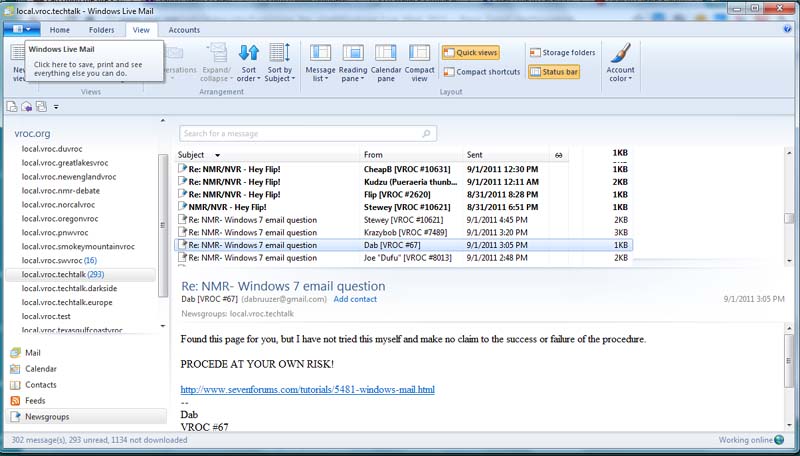The height and width of the screenshot is (456, 800).
Task: Open the sevenforums.com tutorial link
Action: point(308,390)
